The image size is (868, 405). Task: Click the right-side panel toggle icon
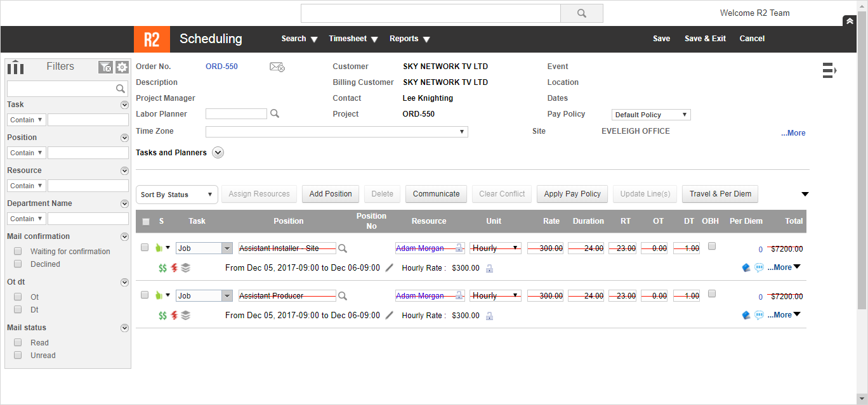[x=829, y=70]
